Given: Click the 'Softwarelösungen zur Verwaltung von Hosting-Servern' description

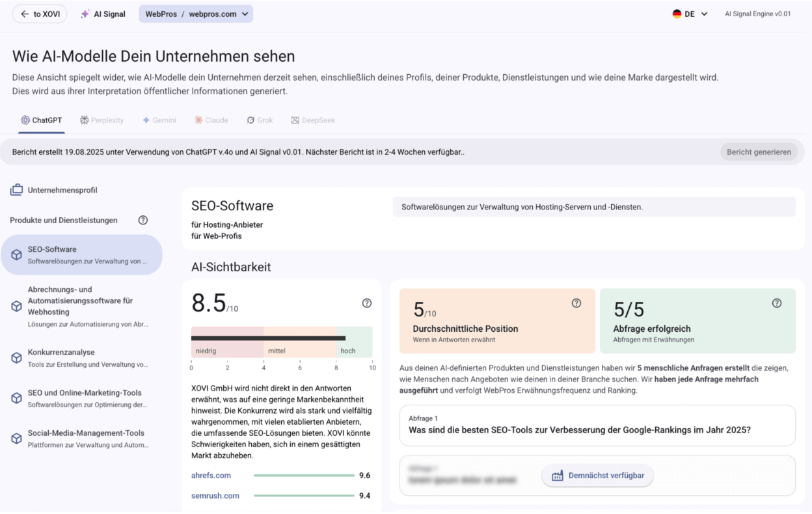Looking at the screenshot, I should (x=522, y=207).
